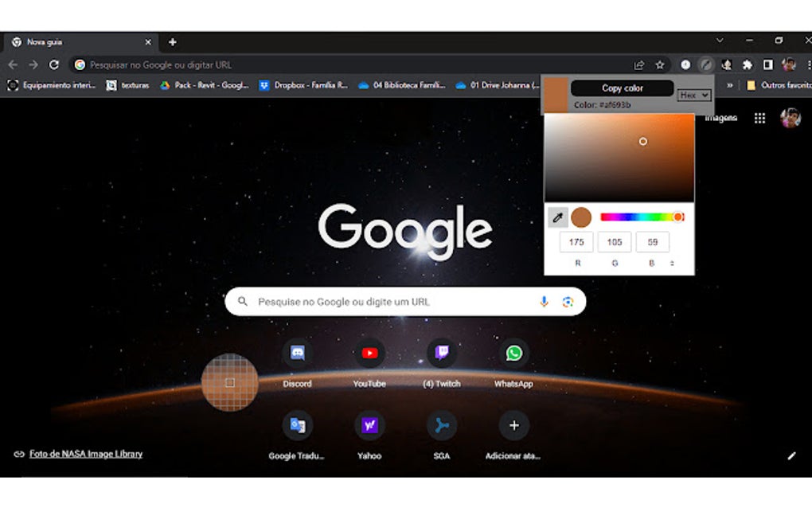Viewport: 812px width, 508px height.
Task: Open the Outros favoritos bookmark folder
Action: pos(778,85)
